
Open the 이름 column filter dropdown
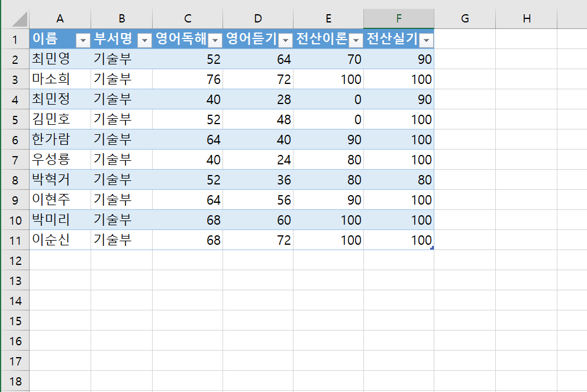click(83, 40)
